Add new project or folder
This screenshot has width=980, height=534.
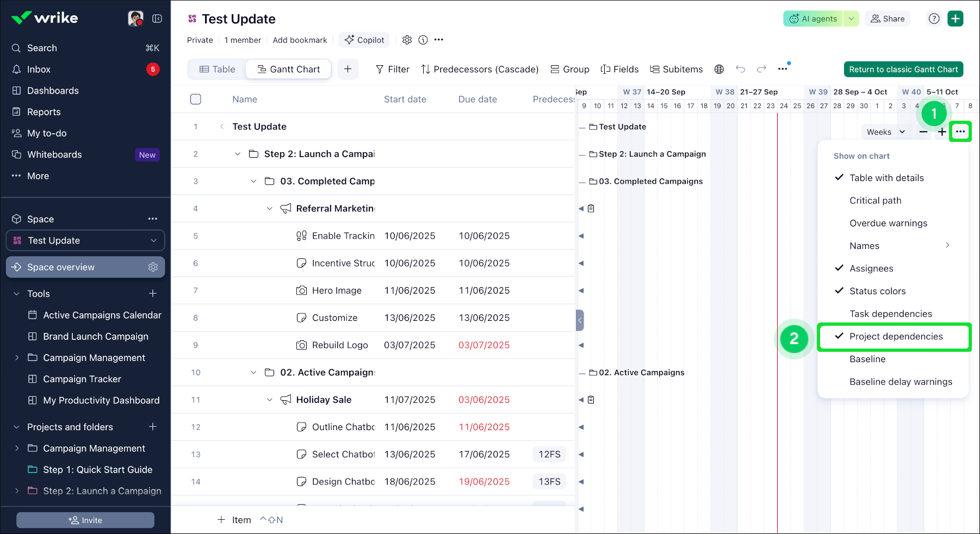coord(153,427)
